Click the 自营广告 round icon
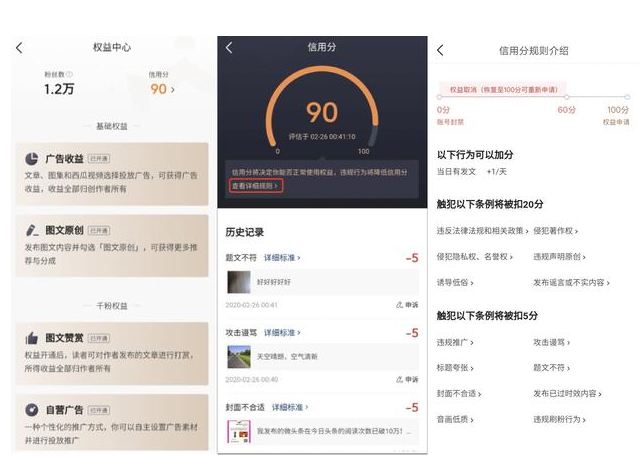 32,410
